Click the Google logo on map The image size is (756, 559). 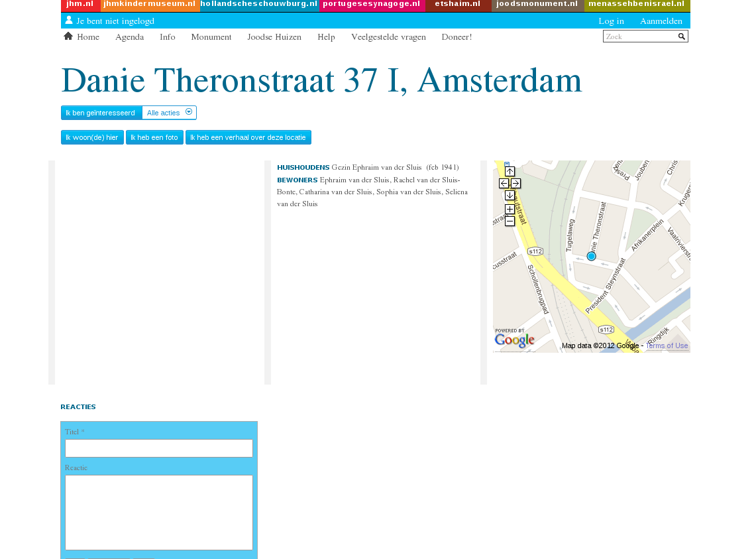click(514, 340)
